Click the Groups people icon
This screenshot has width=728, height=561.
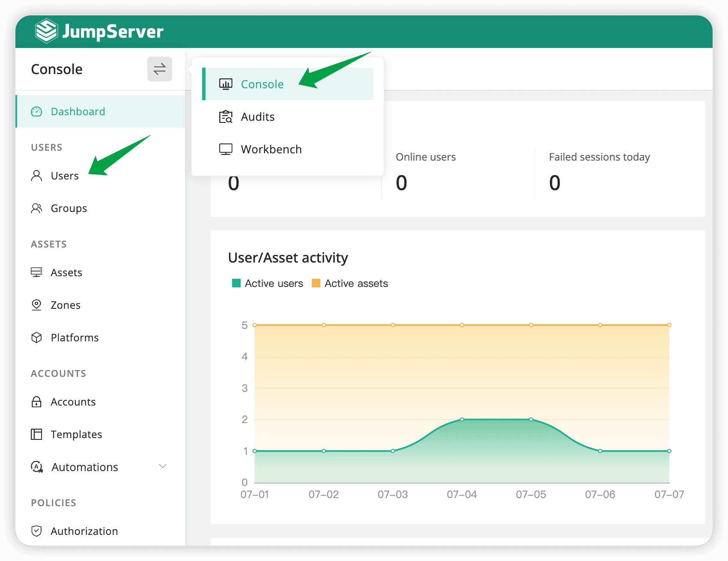click(x=37, y=209)
